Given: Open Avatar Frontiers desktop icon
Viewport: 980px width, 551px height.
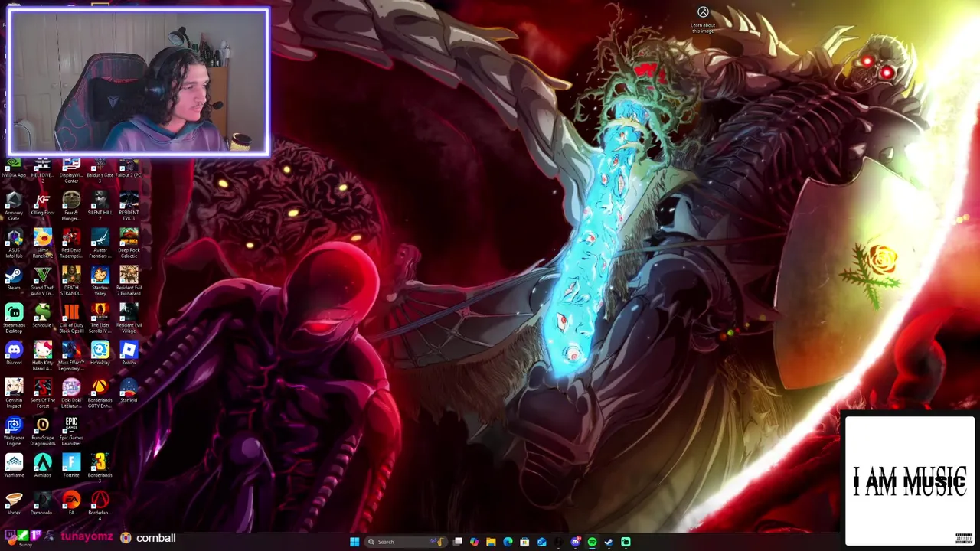Looking at the screenshot, I should pyautogui.click(x=100, y=243).
